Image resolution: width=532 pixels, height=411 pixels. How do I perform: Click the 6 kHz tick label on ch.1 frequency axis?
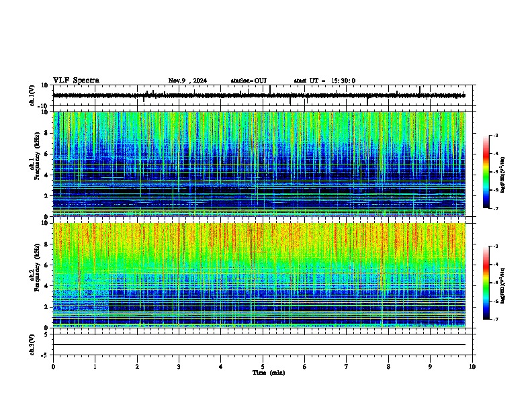47,154
